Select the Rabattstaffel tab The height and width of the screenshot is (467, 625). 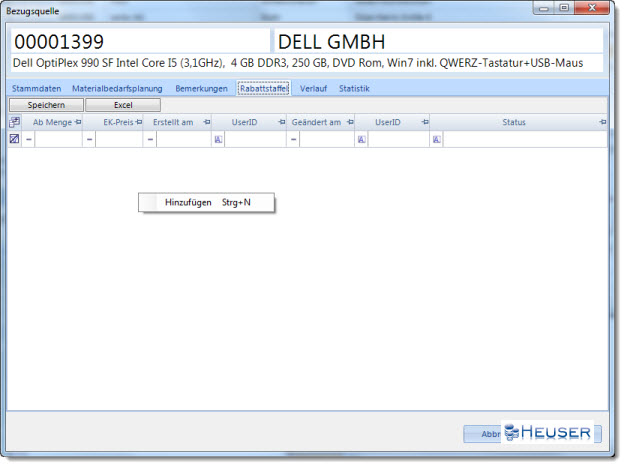click(264, 88)
